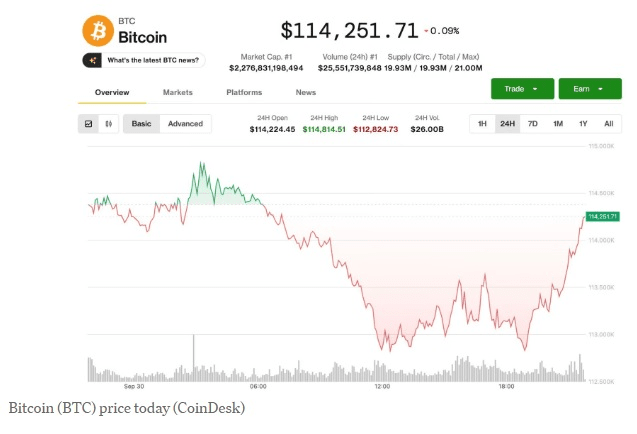Screen dimensions: 637x434
Task: Select the 24H time range
Action: 507,124
